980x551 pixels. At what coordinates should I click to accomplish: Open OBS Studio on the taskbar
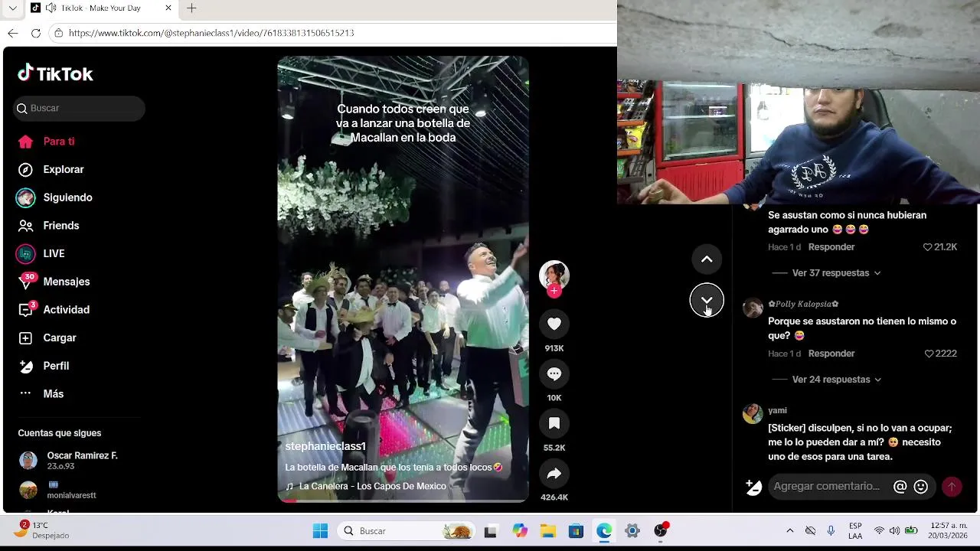661,531
